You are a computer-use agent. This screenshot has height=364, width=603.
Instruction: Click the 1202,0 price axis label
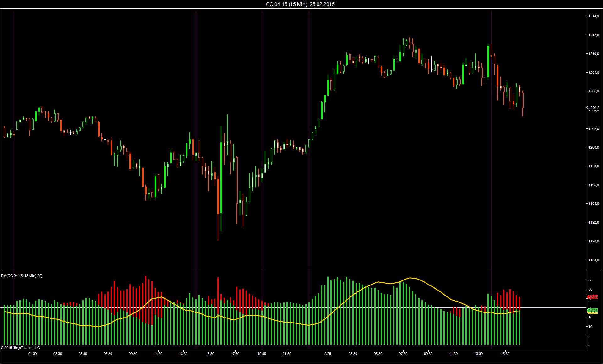click(594, 129)
